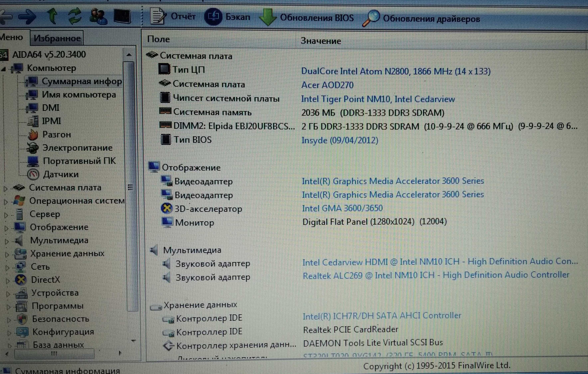This screenshot has height=374, width=588.
Task: Open the Users icon in the toolbar
Action: [98, 17]
